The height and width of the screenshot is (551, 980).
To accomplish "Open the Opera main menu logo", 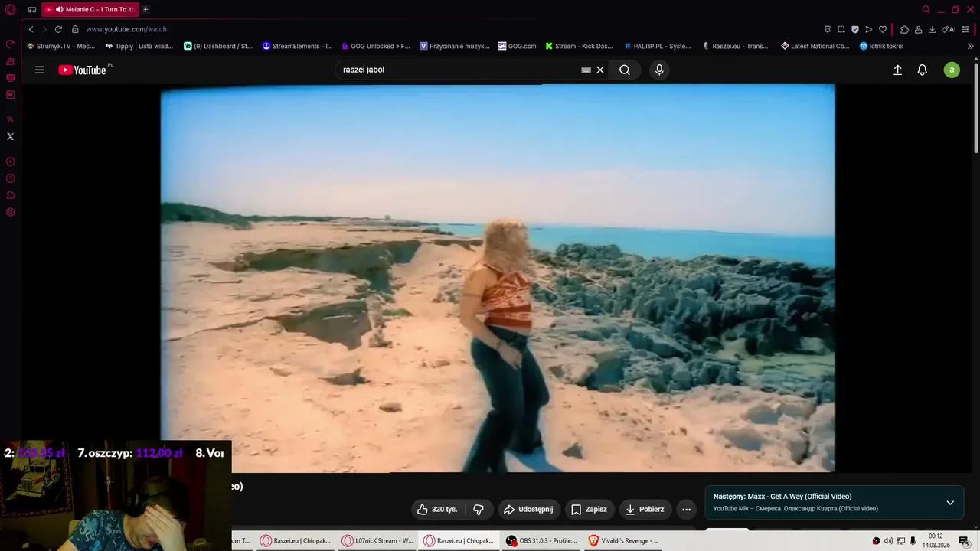I will click(11, 10).
